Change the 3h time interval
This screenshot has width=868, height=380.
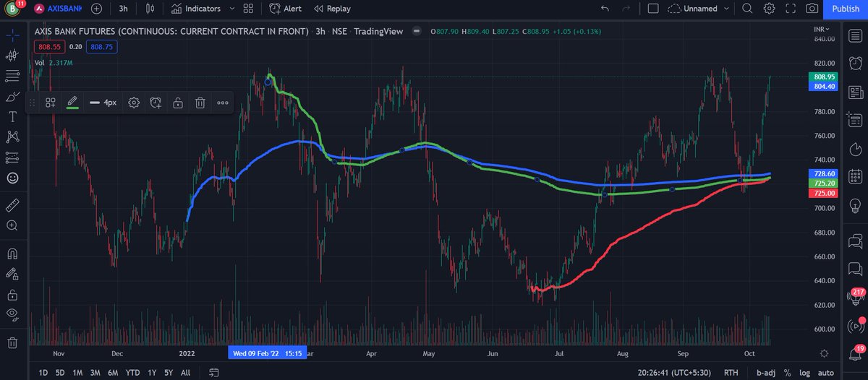124,9
